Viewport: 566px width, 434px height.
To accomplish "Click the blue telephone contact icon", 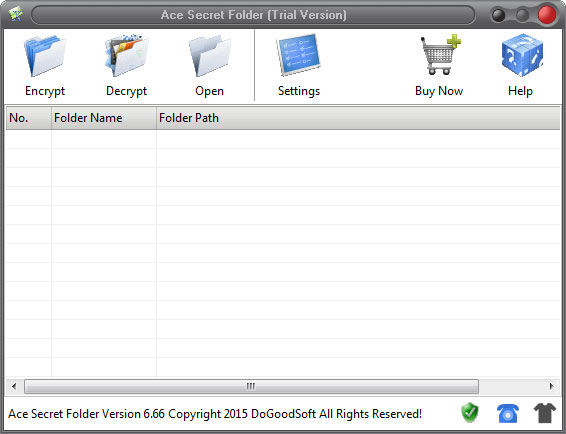I will tap(508, 413).
